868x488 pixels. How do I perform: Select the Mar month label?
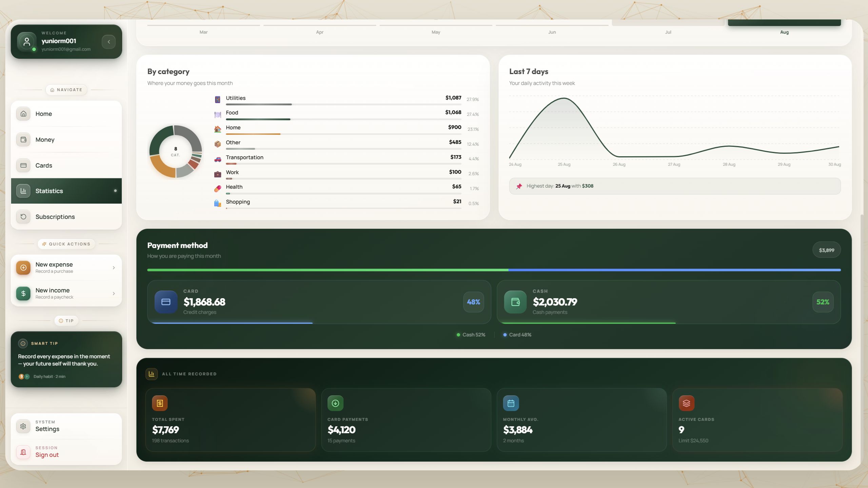(203, 32)
